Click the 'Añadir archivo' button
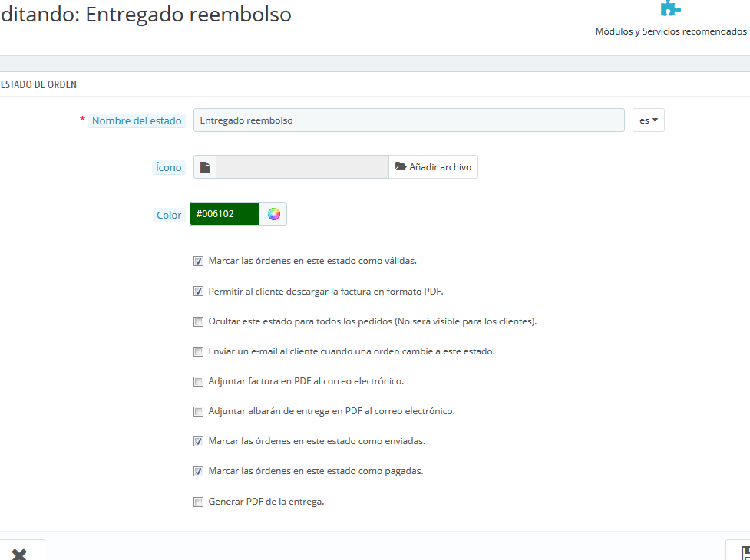This screenshot has width=750, height=560. tap(433, 166)
